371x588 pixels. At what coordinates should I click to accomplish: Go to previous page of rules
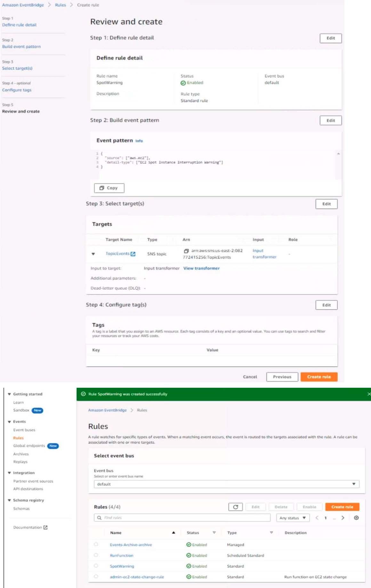[x=317, y=518]
